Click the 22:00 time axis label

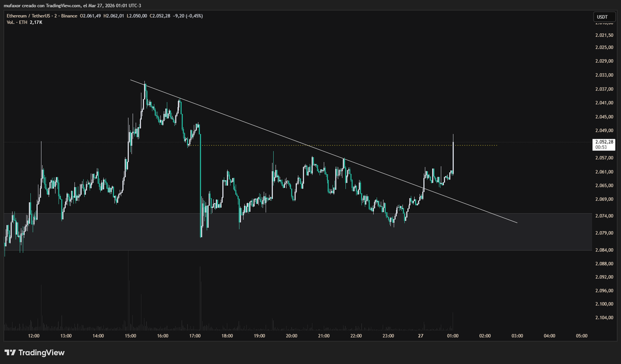point(356,336)
